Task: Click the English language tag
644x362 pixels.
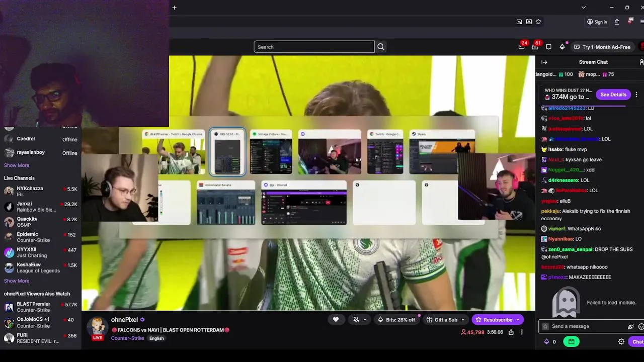Action: point(156,338)
